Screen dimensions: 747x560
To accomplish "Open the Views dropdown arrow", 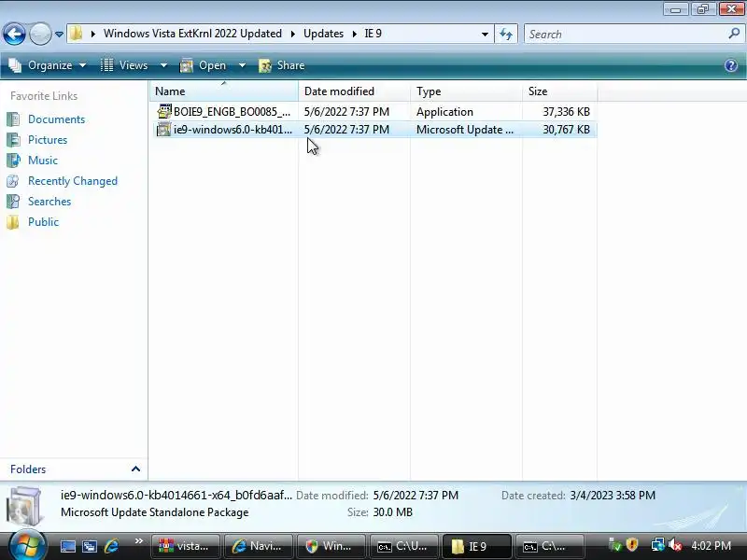I will pyautogui.click(x=163, y=65).
